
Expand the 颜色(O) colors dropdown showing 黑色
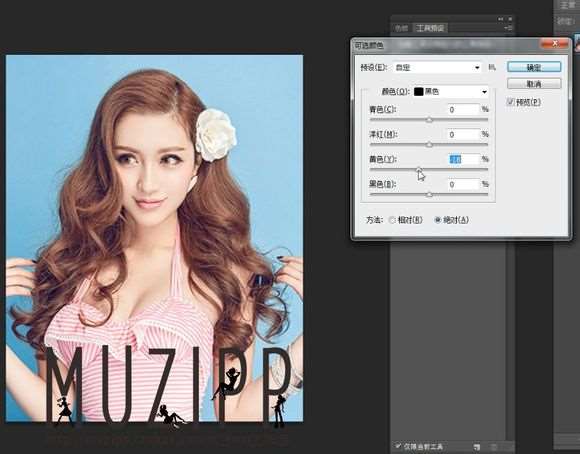(451, 92)
